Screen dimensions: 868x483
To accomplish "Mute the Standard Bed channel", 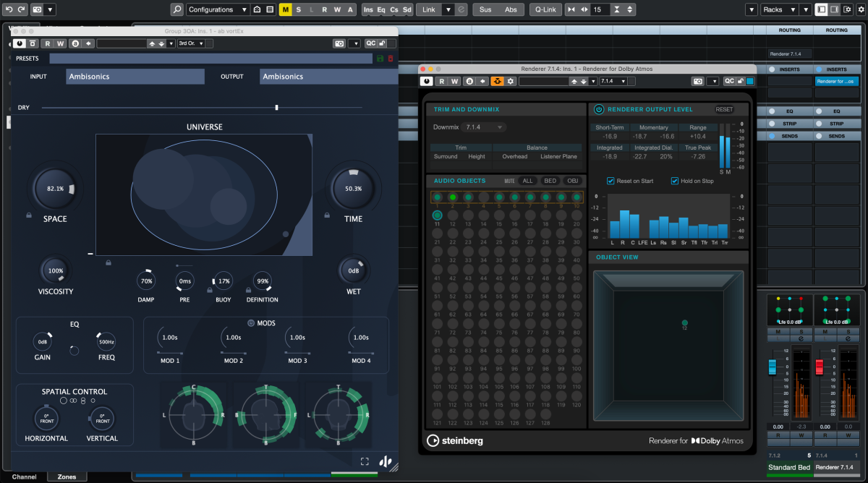I will pos(778,331).
